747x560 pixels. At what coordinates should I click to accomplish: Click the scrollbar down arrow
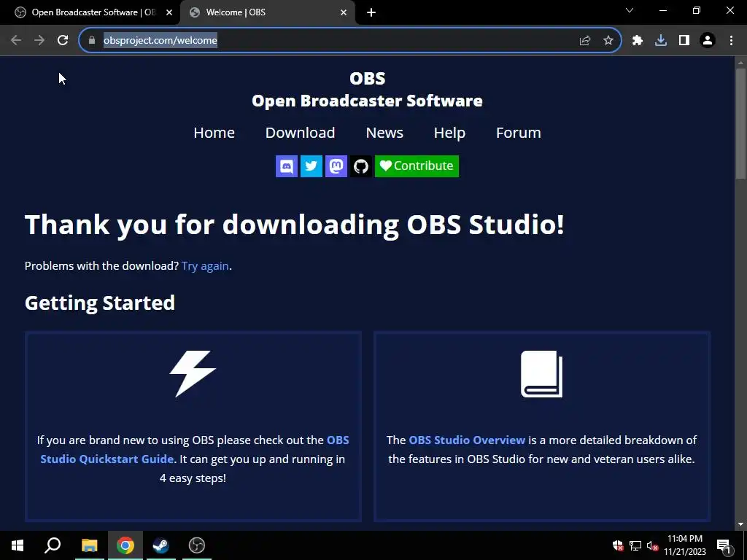pyautogui.click(x=740, y=524)
